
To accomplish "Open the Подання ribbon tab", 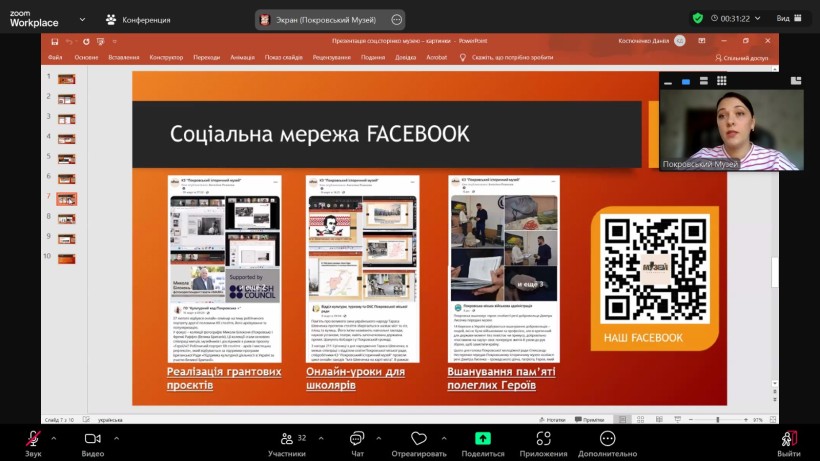I will (x=373, y=57).
